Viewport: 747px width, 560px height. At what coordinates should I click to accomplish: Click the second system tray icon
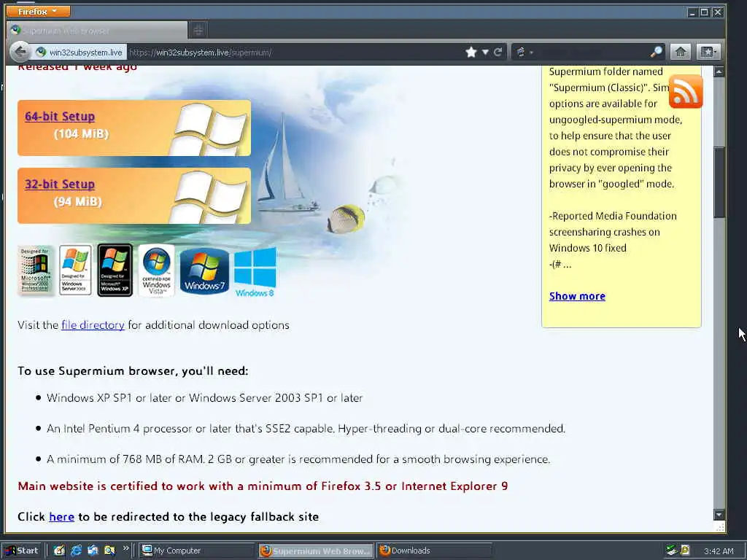pyautogui.click(x=685, y=551)
